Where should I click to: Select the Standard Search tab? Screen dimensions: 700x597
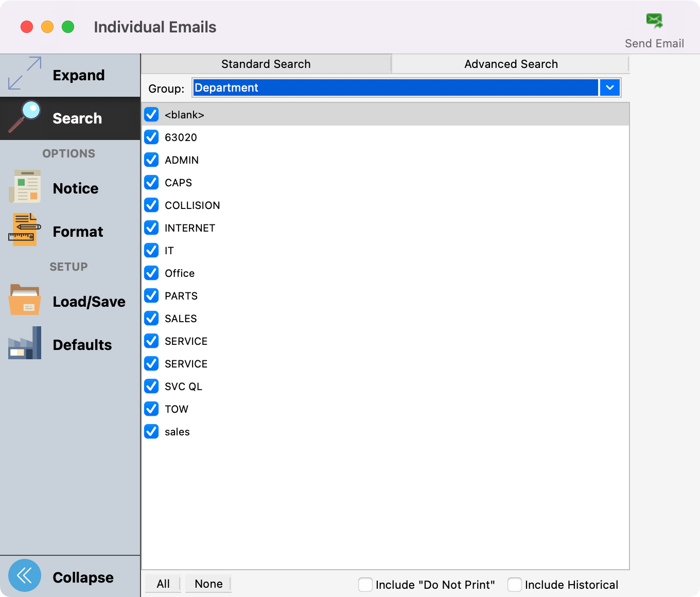click(x=266, y=64)
